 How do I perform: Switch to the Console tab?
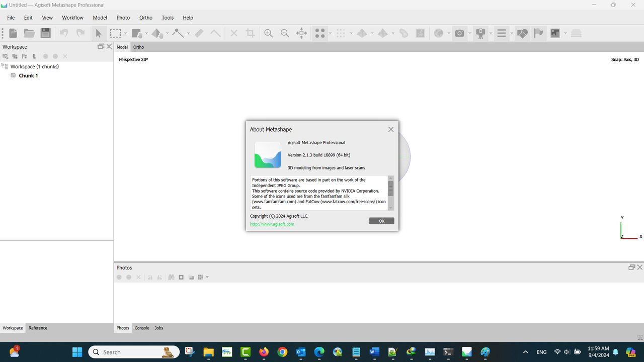pos(142,328)
